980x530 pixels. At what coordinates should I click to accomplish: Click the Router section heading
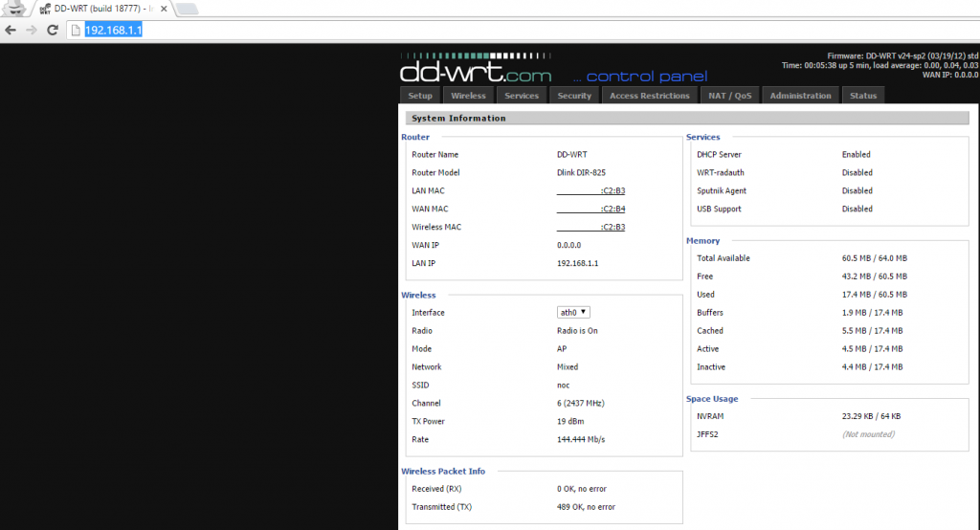click(x=415, y=137)
